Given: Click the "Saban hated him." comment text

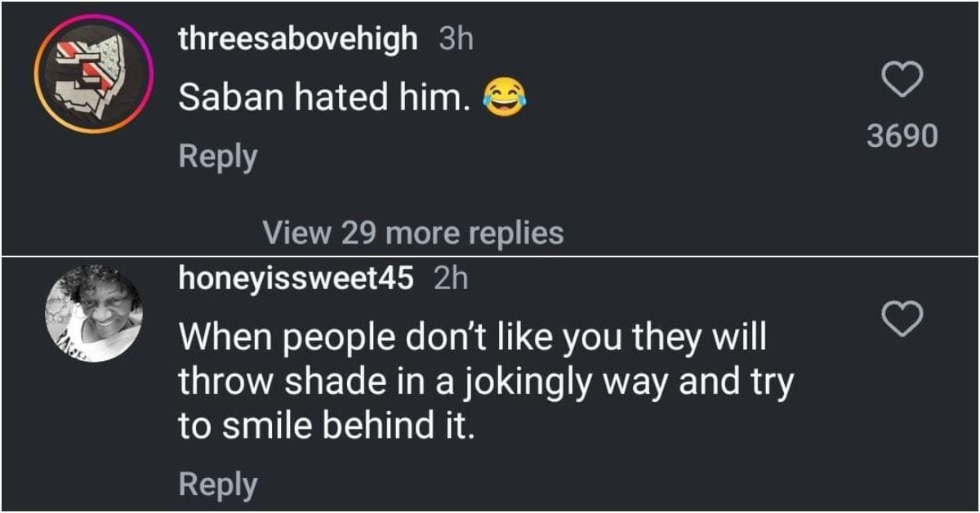Looking at the screenshot, I should pyautogui.click(x=324, y=98).
